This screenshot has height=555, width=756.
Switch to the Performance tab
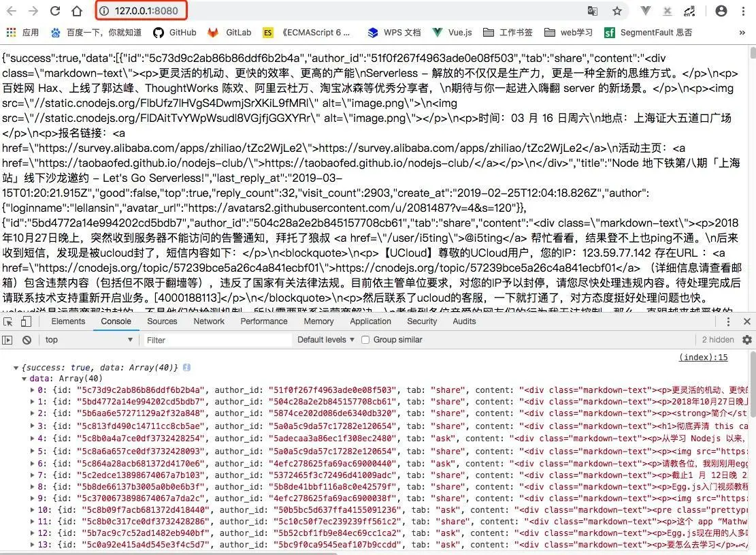coord(264,321)
